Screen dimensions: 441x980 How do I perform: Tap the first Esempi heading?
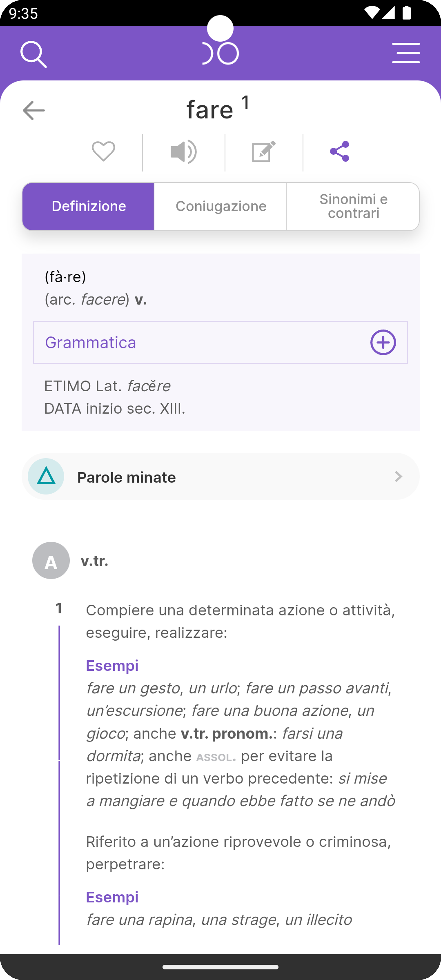coord(112,666)
